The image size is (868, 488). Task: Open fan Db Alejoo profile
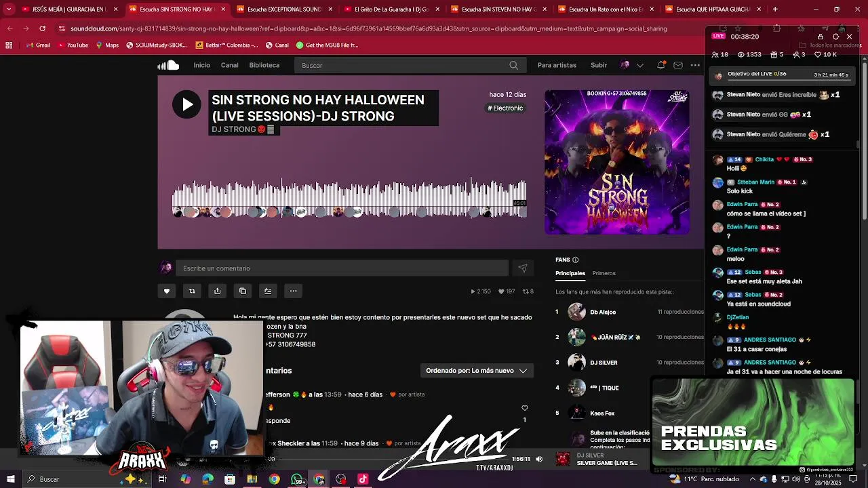pyautogui.click(x=603, y=312)
